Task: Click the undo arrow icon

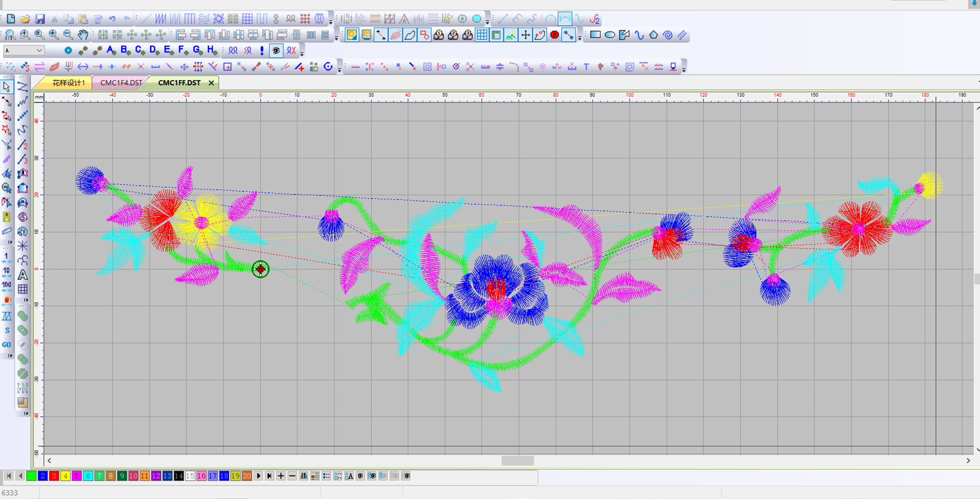Action: pos(112,19)
